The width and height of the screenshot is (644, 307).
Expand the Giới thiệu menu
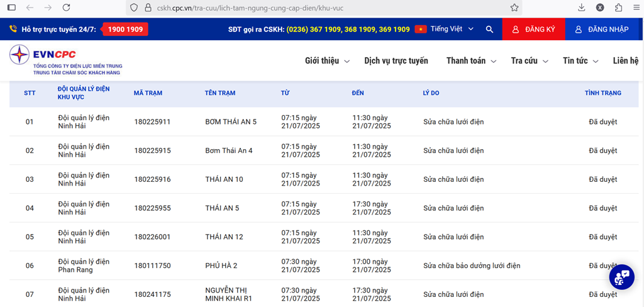[x=326, y=61]
